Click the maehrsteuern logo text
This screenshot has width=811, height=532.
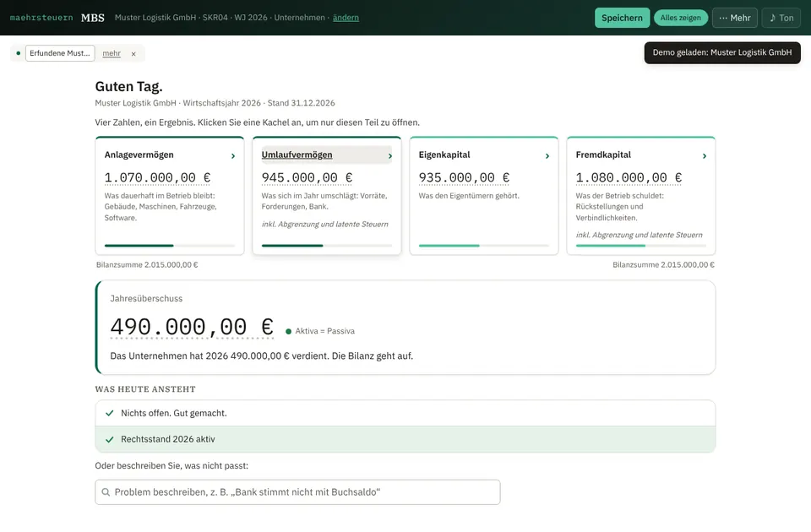41,18
